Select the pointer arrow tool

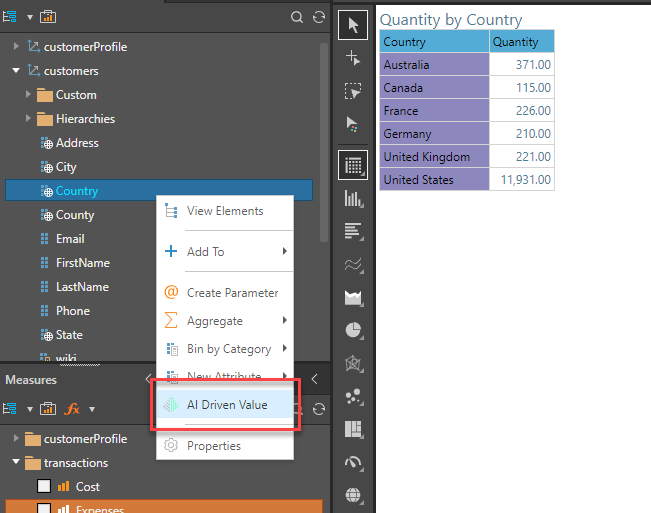click(353, 24)
